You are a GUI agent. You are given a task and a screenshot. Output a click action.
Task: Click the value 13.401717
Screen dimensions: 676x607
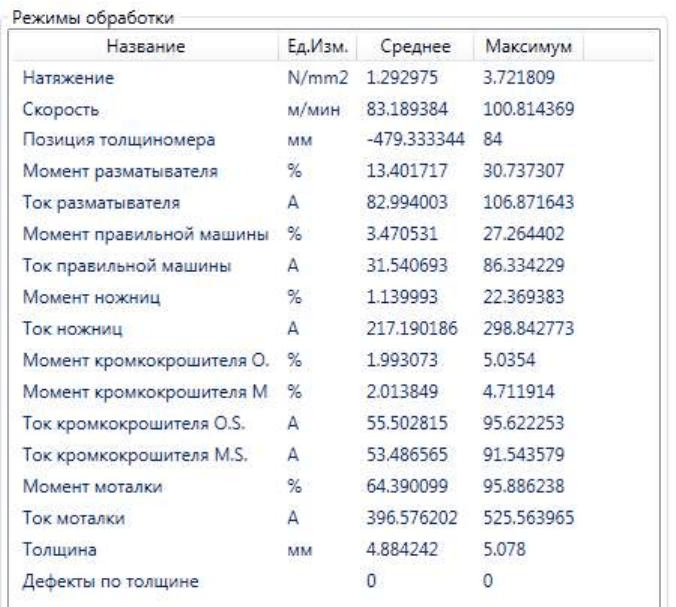click(407, 171)
